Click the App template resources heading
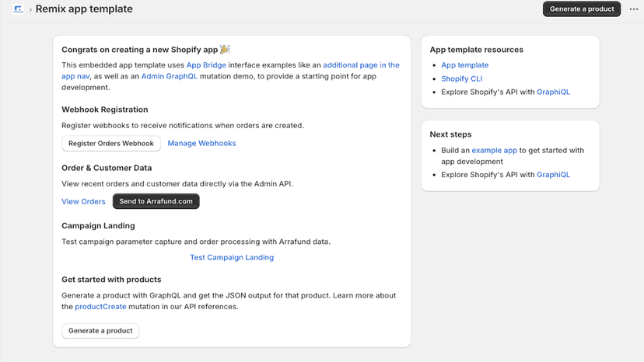Screen dimensions: 644x362 [477, 50]
